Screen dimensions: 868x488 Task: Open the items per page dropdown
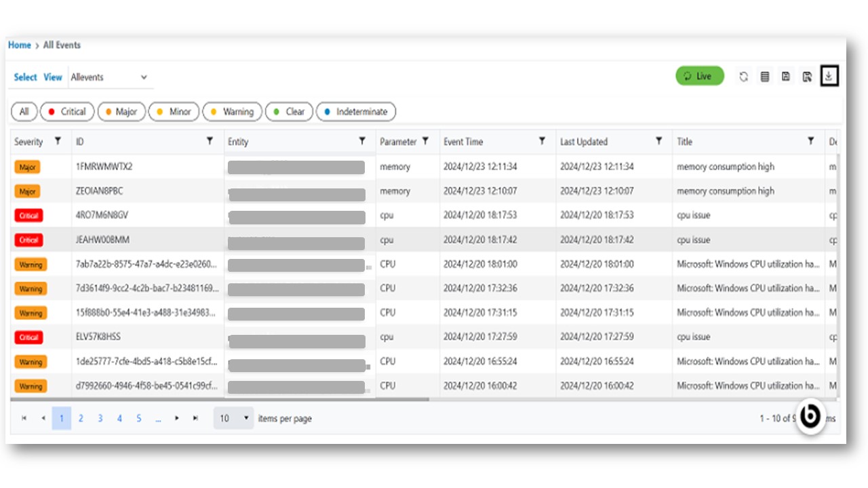[233, 418]
